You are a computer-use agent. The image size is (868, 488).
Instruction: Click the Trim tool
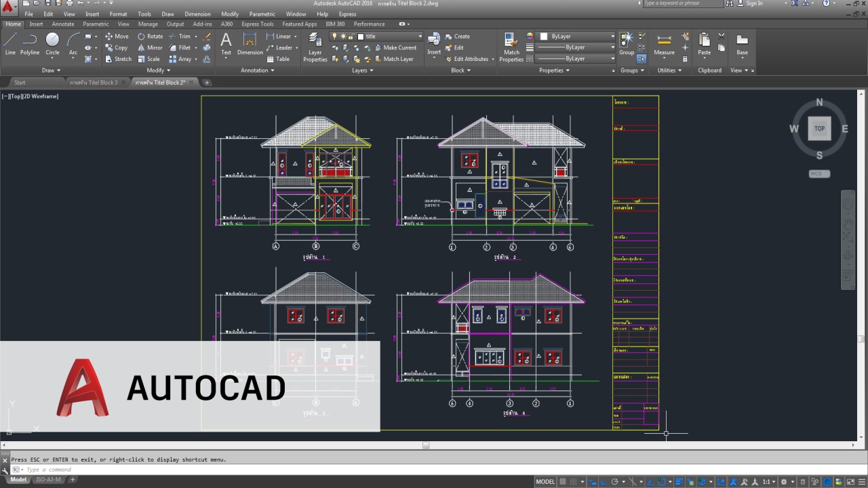pos(180,37)
